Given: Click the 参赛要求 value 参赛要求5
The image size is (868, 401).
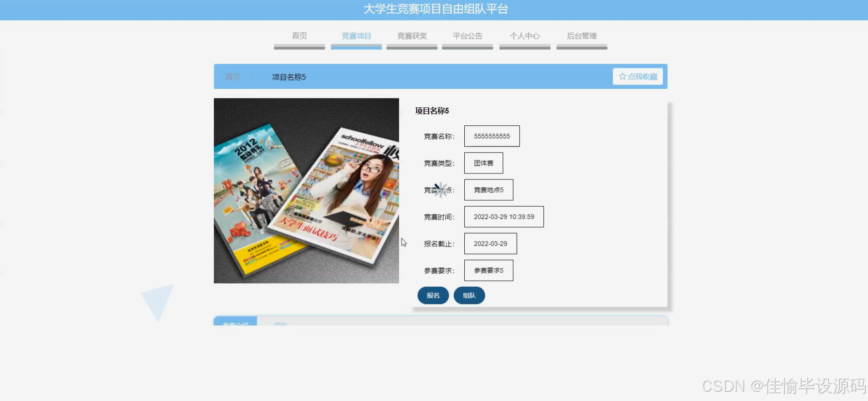Looking at the screenshot, I should (489, 270).
